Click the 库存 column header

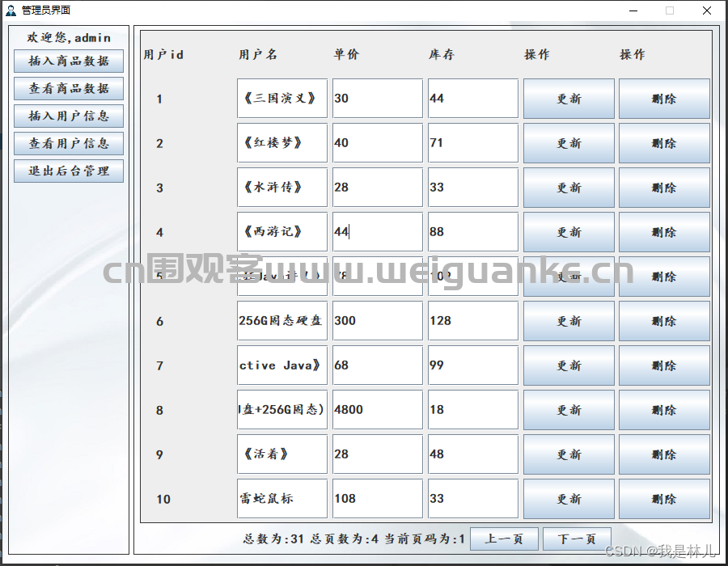click(x=442, y=55)
